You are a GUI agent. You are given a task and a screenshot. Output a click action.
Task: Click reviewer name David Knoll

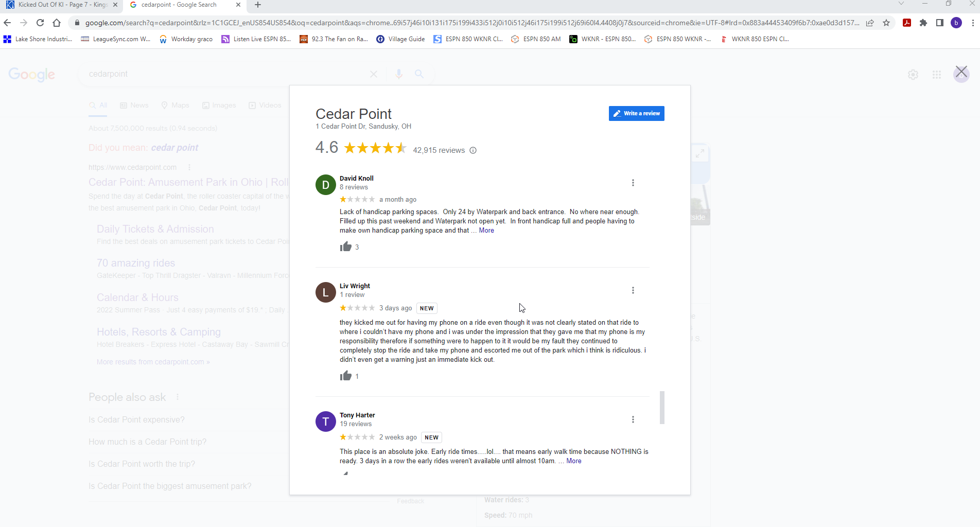357,179
